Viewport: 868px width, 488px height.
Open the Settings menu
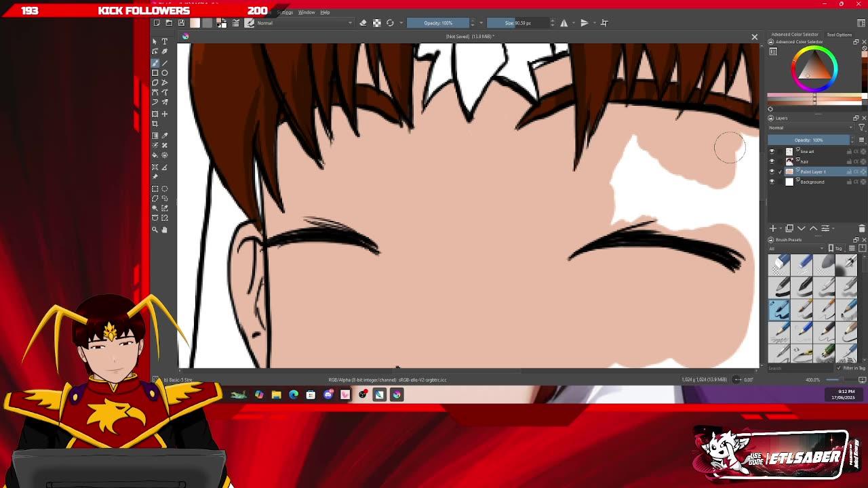point(285,12)
